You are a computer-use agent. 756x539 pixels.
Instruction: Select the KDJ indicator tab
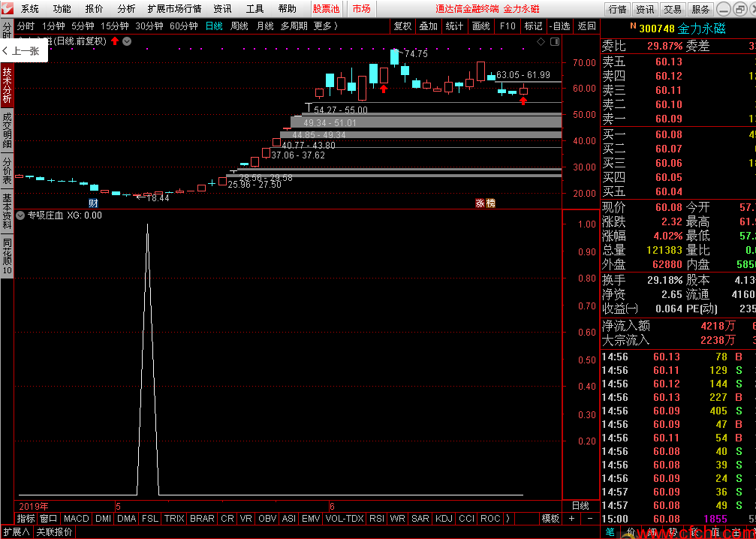point(444,519)
